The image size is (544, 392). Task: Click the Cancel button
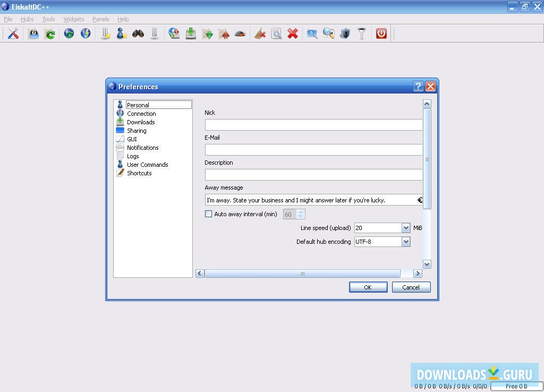411,287
